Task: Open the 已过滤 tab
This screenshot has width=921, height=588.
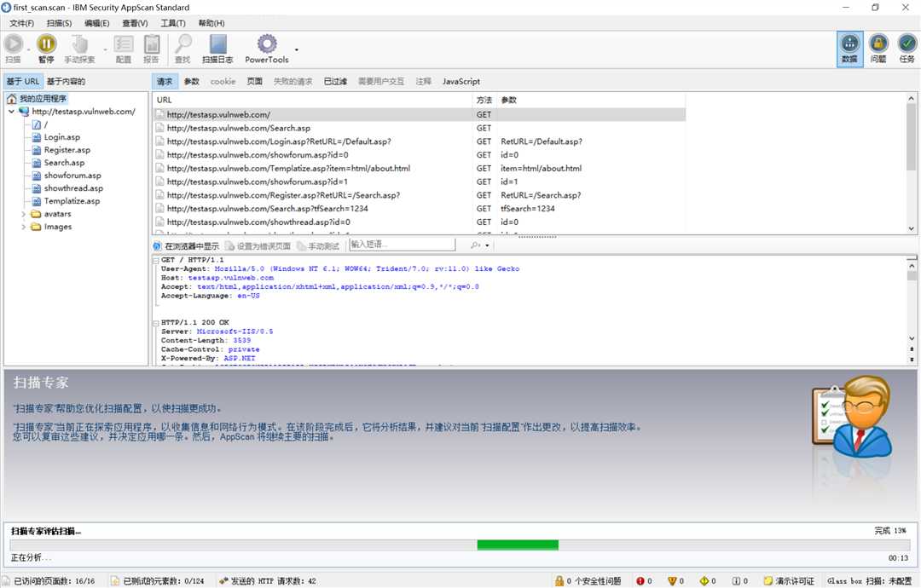Action: click(335, 82)
